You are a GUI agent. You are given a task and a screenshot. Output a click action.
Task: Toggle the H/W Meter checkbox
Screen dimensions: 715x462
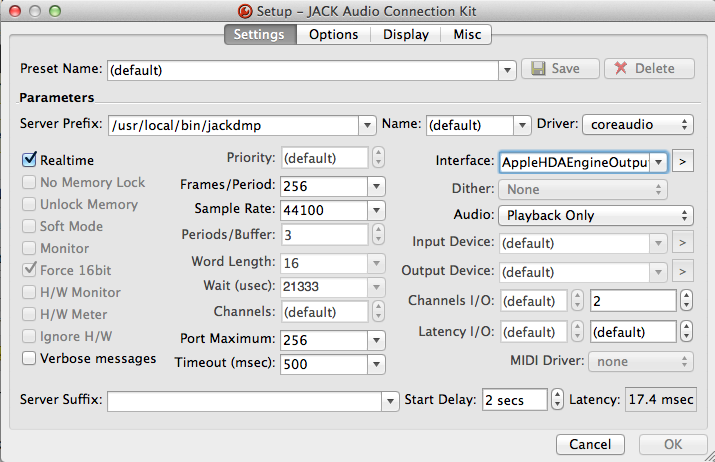point(29,314)
